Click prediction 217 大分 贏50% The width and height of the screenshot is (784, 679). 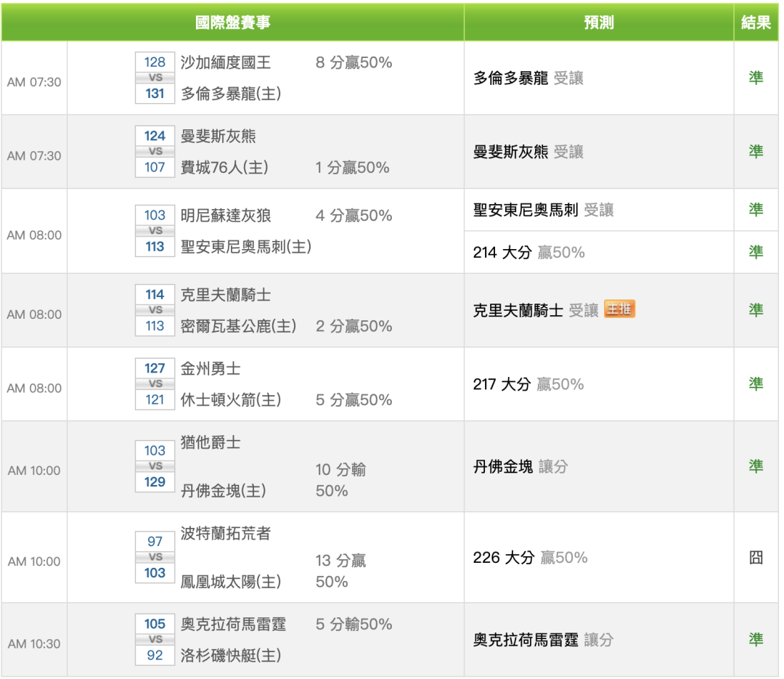point(528,384)
